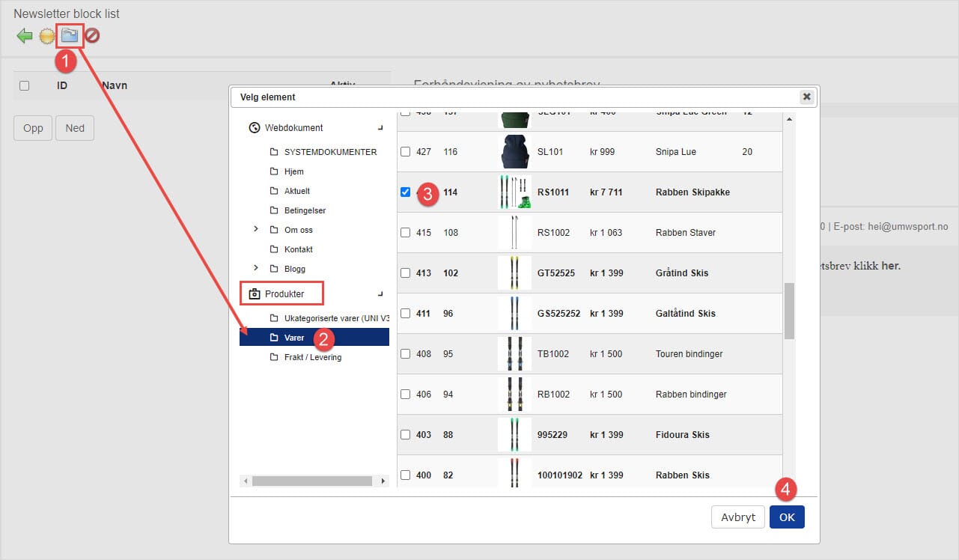Close the Velg element dialog

(x=806, y=97)
